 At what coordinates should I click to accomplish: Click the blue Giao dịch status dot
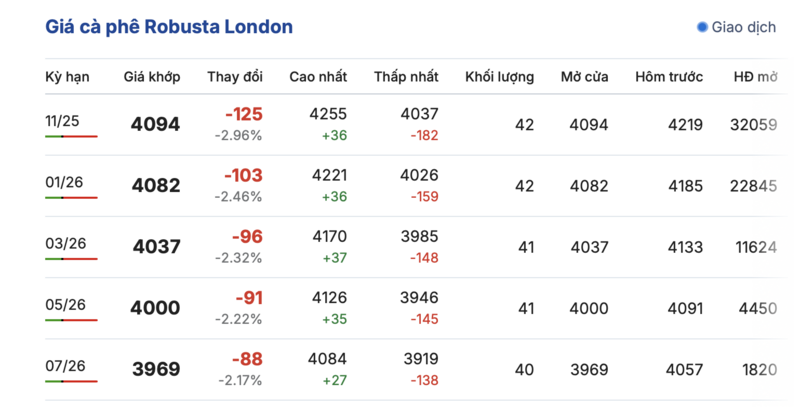pyautogui.click(x=702, y=28)
